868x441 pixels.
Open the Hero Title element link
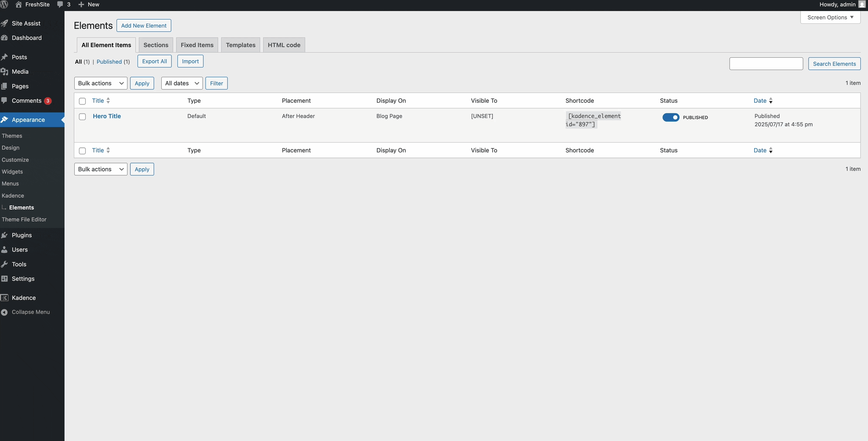[x=107, y=116]
